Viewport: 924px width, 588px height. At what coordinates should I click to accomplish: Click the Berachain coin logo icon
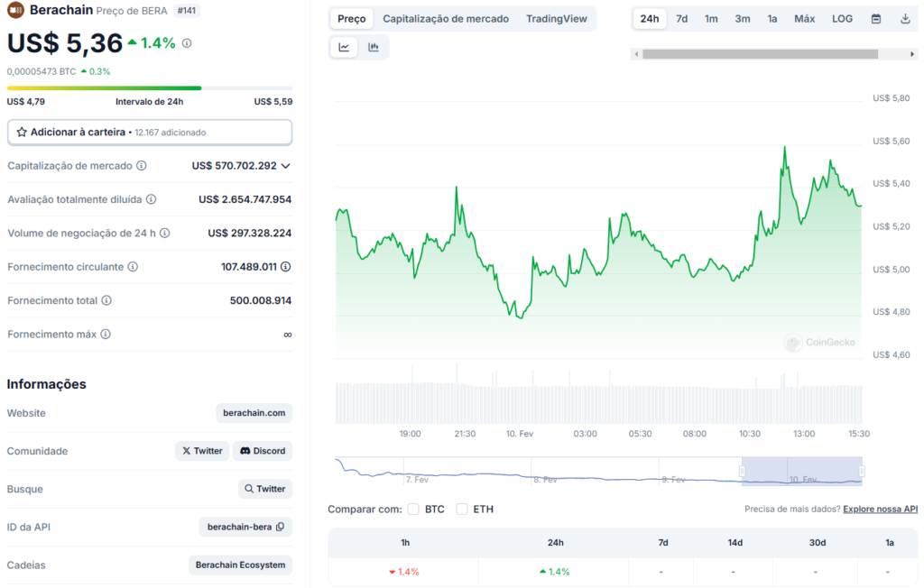point(15,9)
